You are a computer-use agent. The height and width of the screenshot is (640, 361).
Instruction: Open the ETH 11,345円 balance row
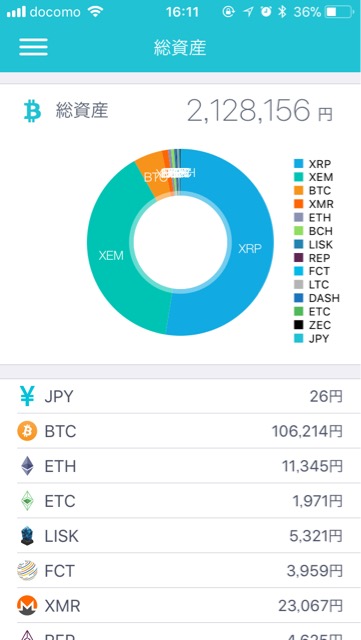click(x=180, y=466)
